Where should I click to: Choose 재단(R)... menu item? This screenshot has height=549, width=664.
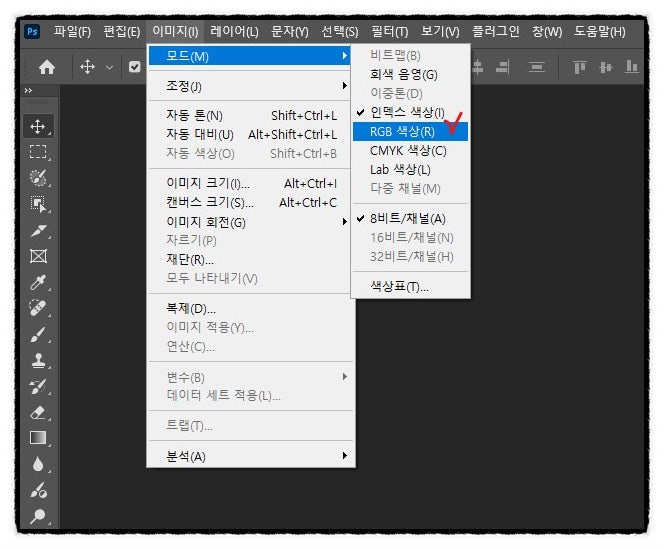pos(250,259)
